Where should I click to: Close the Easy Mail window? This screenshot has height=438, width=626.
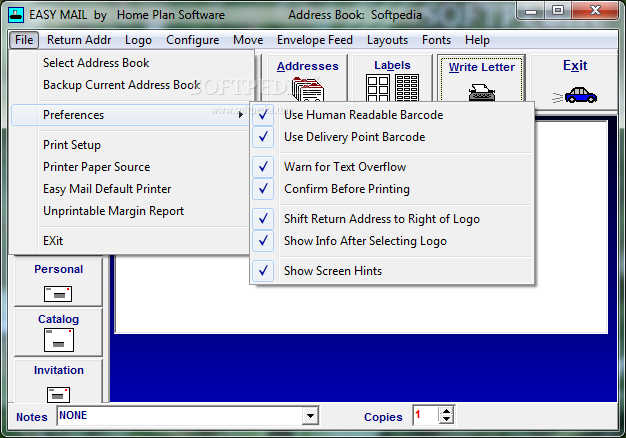pos(595,11)
